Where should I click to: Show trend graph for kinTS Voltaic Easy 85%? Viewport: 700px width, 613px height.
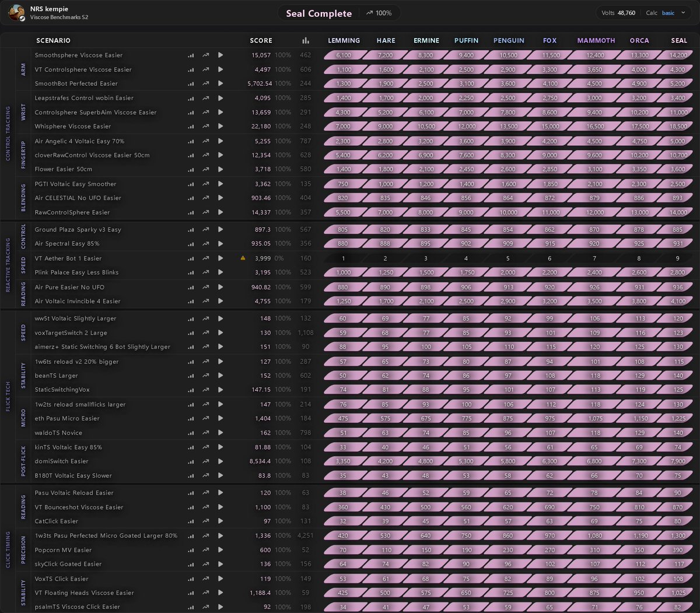pyautogui.click(x=206, y=447)
